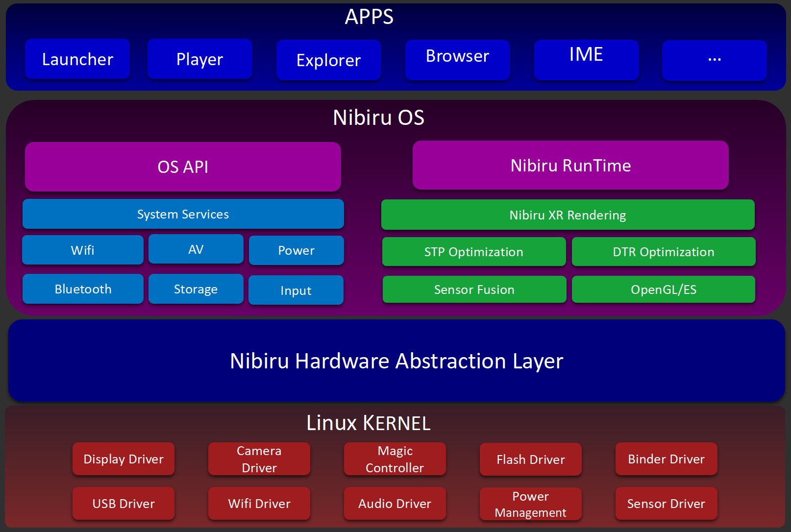Select the System Services bar
791x532 pixels.
point(183,214)
